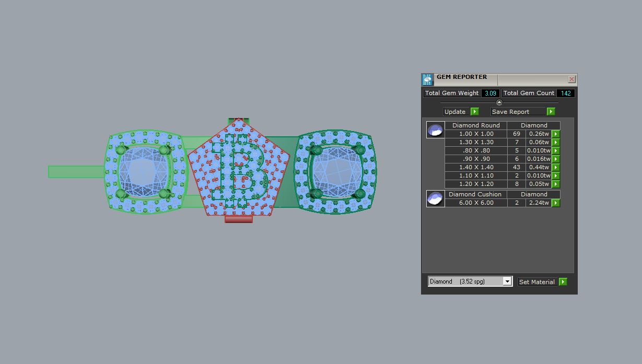Screen dimensions: 642x364
Task: Click green arrow for 1.20 X 1.20 row
Action: click(556, 184)
